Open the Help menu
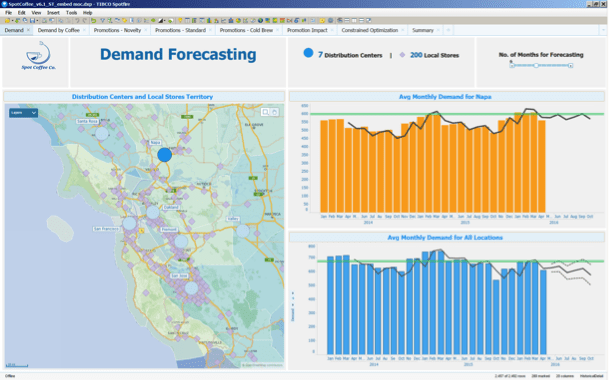The image size is (609, 381). coord(87,12)
